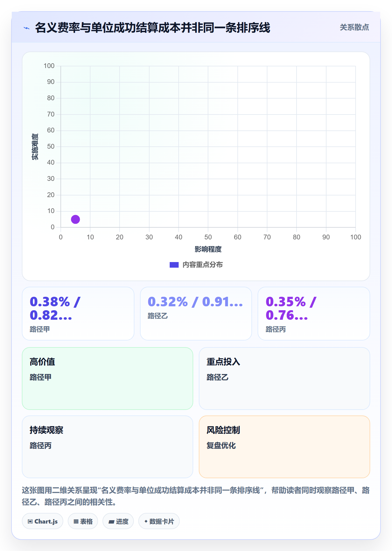The height and width of the screenshot is (551, 392).
Task: Click the 数据卡片 tag chip
Action: pyautogui.click(x=159, y=521)
